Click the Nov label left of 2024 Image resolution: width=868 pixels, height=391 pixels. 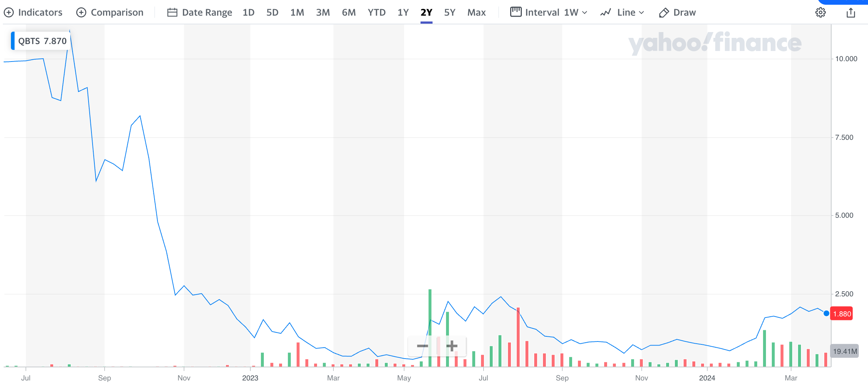pyautogui.click(x=641, y=378)
